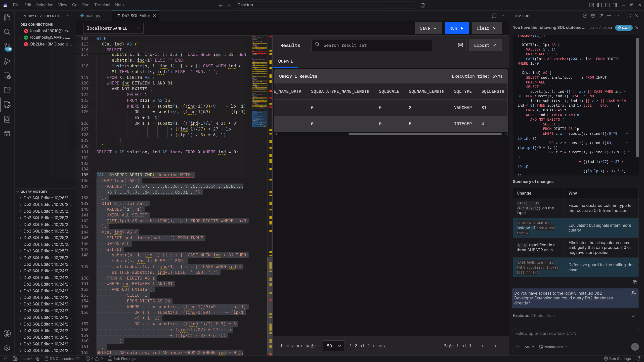This screenshot has width=644, height=362.
Task: Open the Extensions view
Action: (x=7, y=90)
